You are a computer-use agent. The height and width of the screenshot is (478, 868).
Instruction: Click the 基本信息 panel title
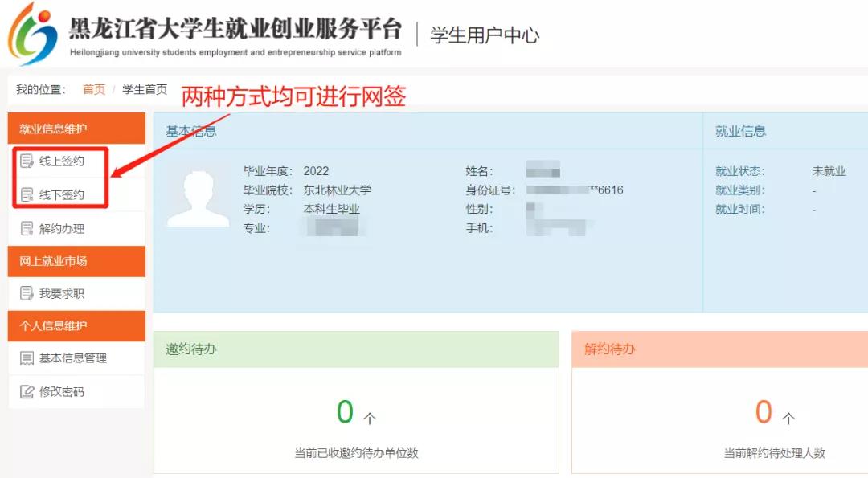point(191,131)
